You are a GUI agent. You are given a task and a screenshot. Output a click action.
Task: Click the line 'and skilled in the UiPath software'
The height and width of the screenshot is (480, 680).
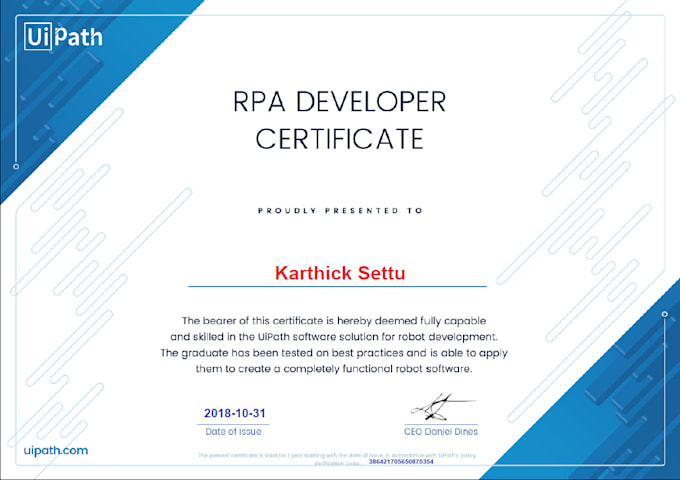[334, 337]
